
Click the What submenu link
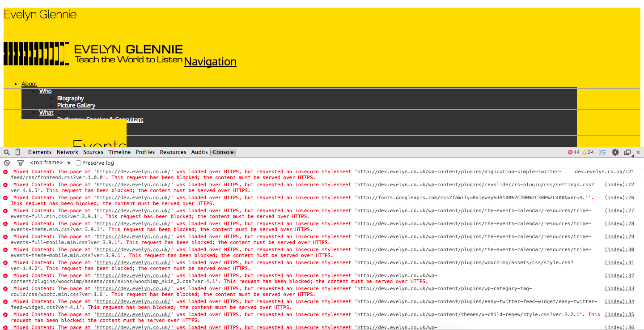click(x=46, y=112)
